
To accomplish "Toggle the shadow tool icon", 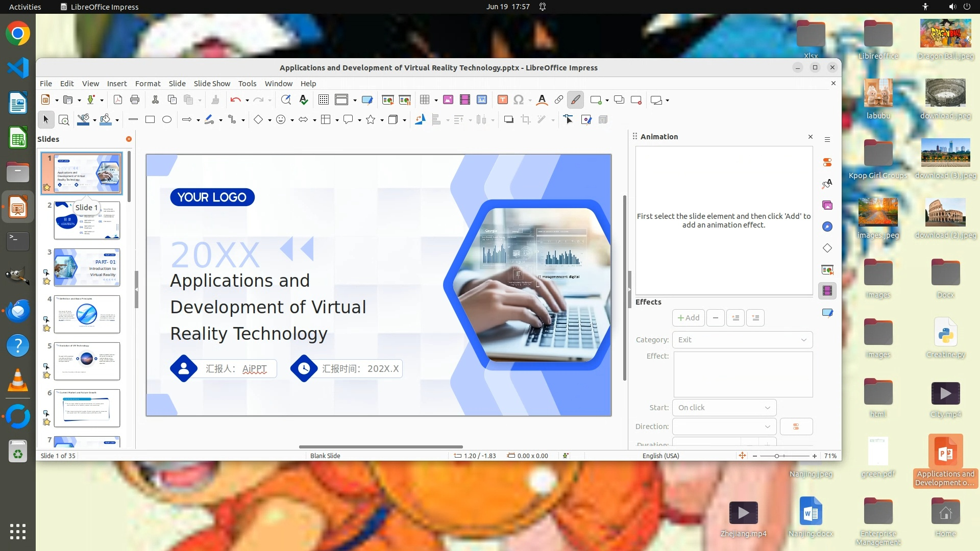I will pyautogui.click(x=508, y=119).
